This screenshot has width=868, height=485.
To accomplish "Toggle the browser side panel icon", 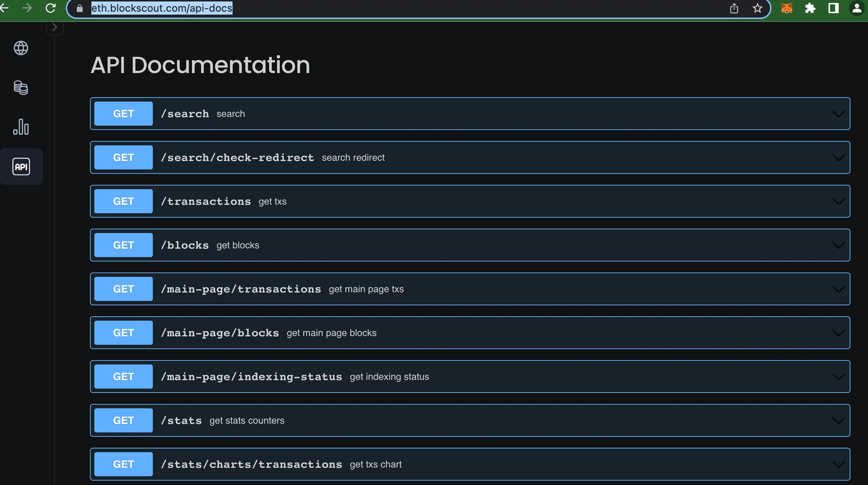I will (x=833, y=8).
